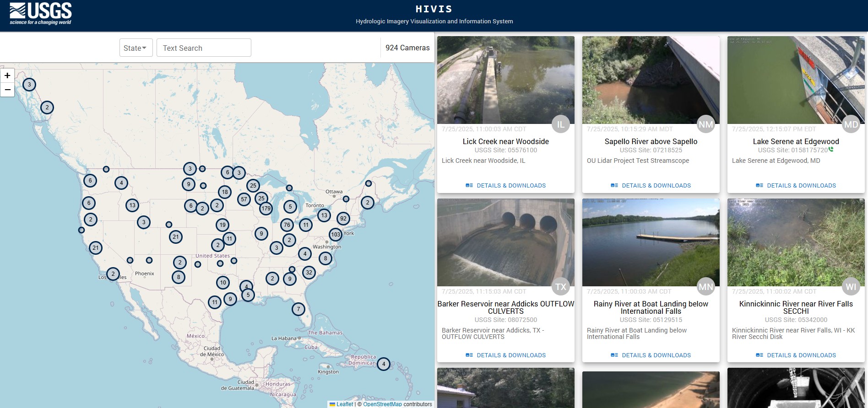Click the MD state badge on Lake Serene card

(851, 124)
